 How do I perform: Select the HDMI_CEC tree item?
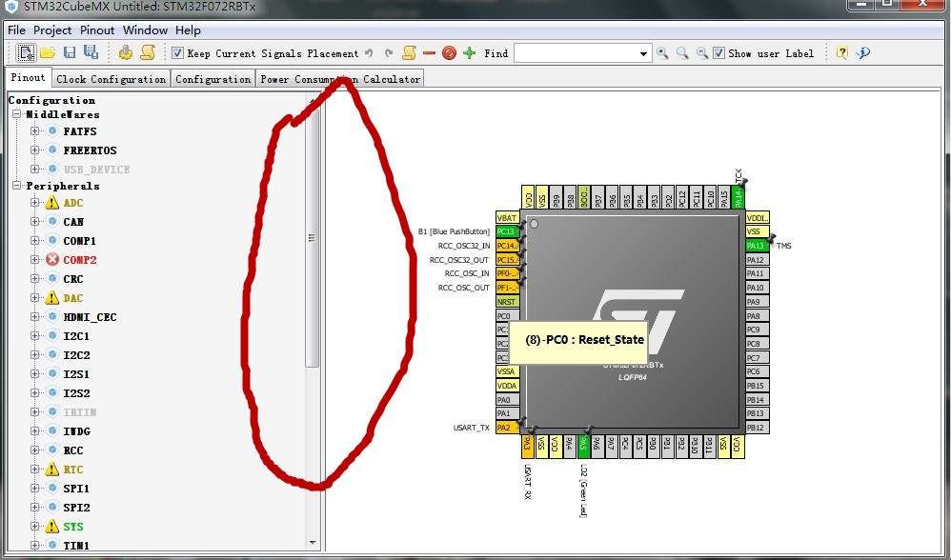(90, 317)
